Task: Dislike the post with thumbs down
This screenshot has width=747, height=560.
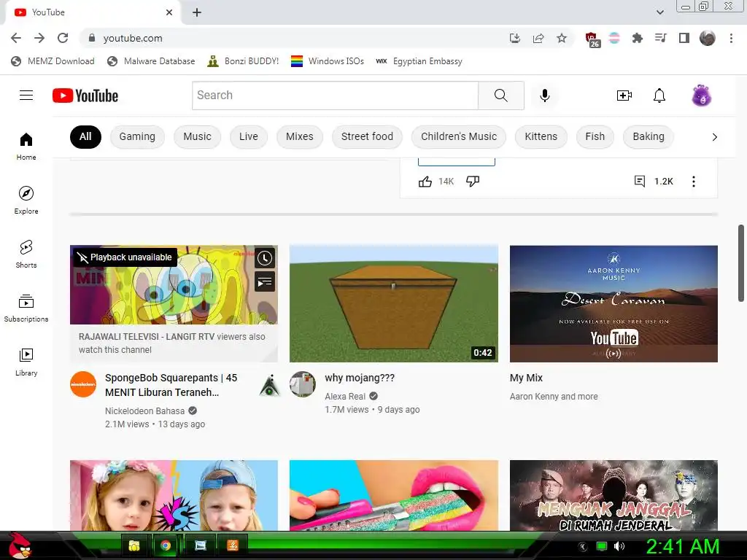Action: pos(473,182)
